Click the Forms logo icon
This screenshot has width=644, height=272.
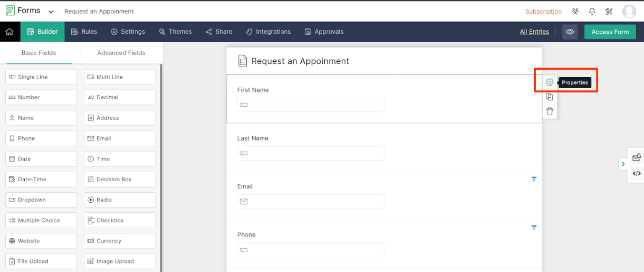[9, 11]
